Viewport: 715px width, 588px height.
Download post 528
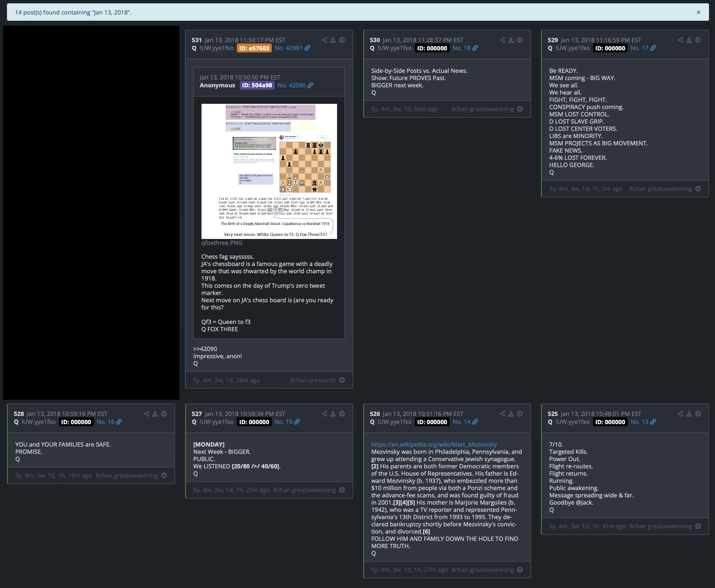point(155,414)
